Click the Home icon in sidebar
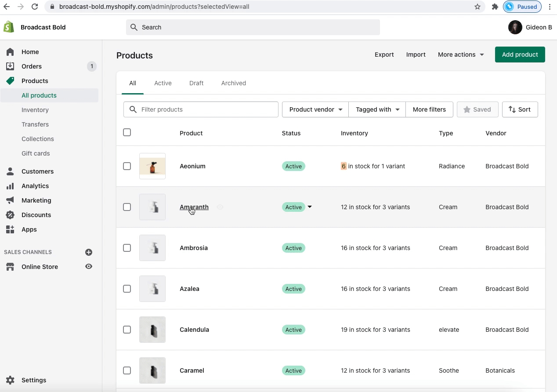The image size is (557, 392). (10, 52)
